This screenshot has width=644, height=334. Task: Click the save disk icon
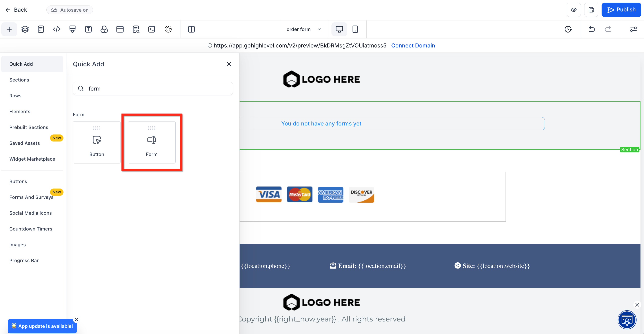pos(591,10)
